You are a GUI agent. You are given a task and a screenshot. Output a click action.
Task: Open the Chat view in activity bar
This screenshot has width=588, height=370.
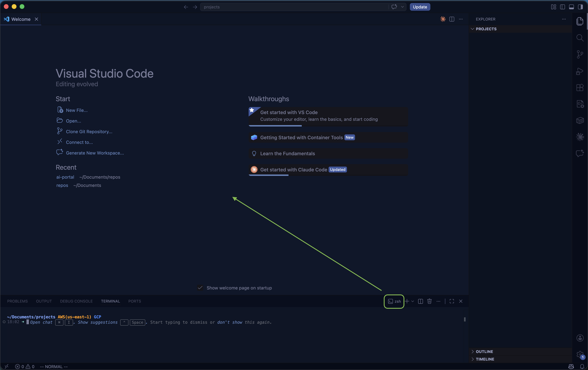coord(580,154)
